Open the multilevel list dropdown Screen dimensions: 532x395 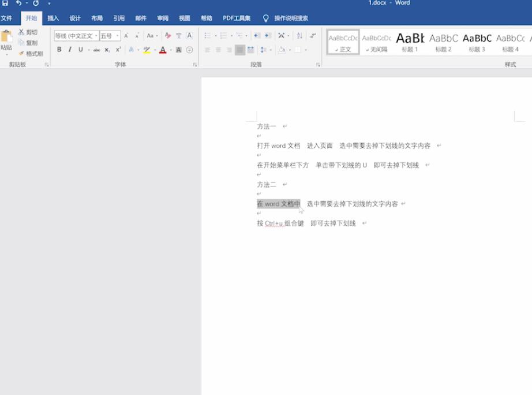click(246, 36)
